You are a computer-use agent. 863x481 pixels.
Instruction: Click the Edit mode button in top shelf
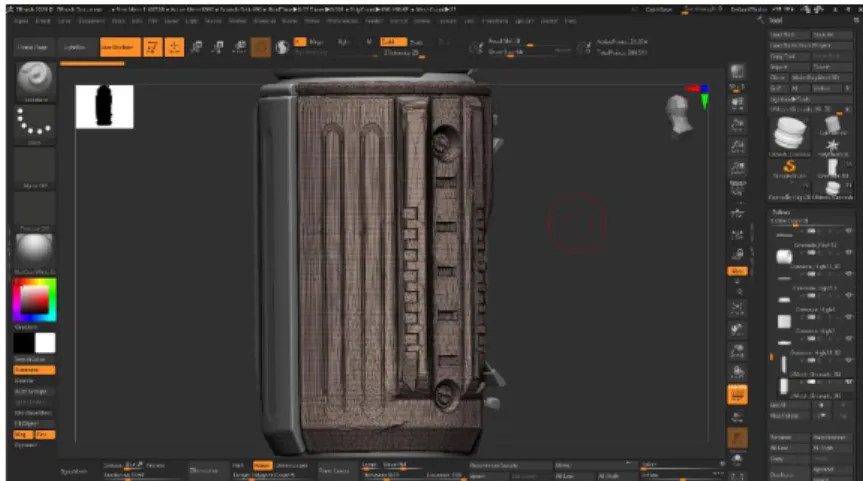click(x=152, y=47)
